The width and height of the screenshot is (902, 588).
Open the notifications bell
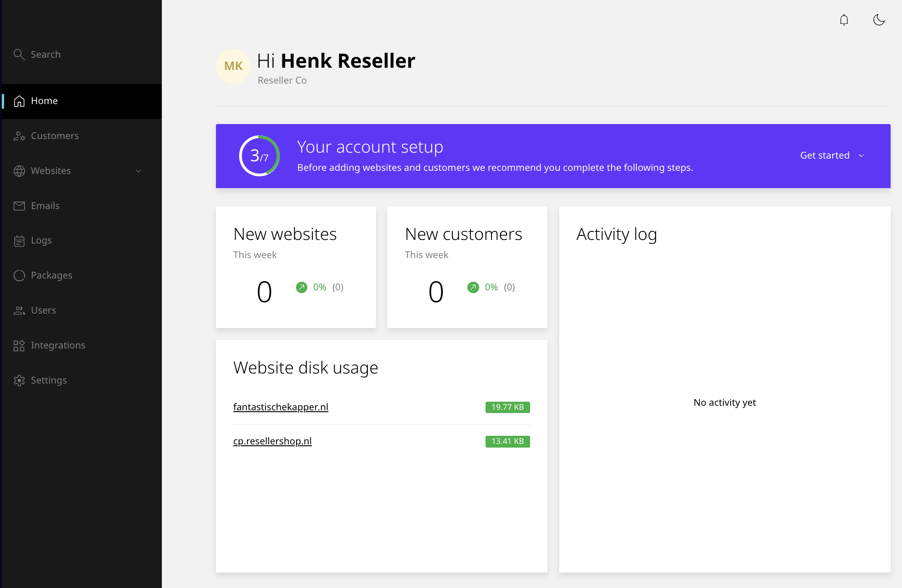click(844, 20)
